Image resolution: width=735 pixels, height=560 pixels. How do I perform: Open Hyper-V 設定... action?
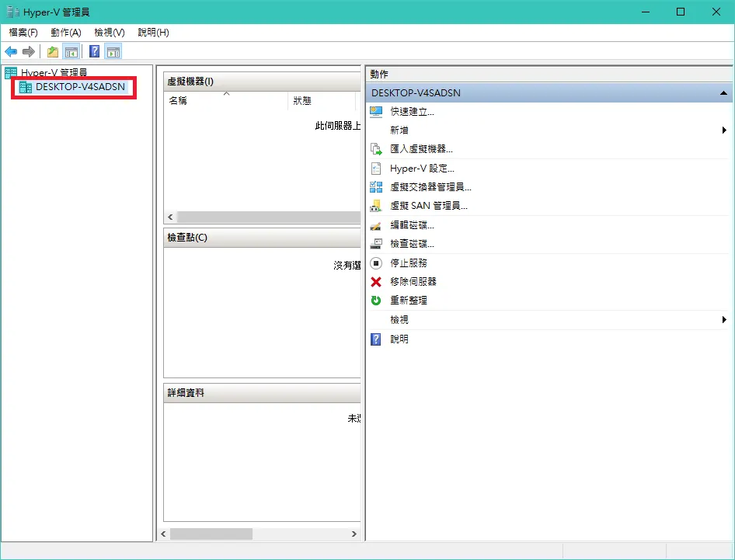tap(422, 169)
